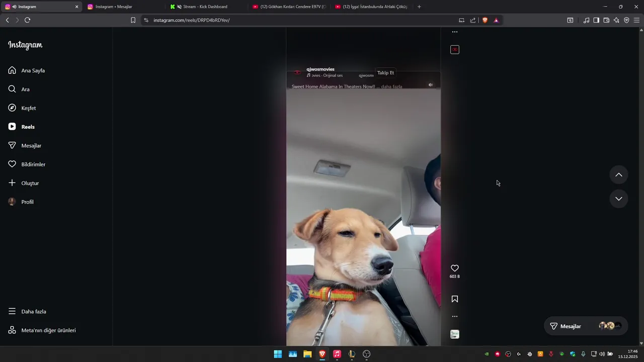
Task: Open the clock showing 17:46
Action: click(628, 354)
